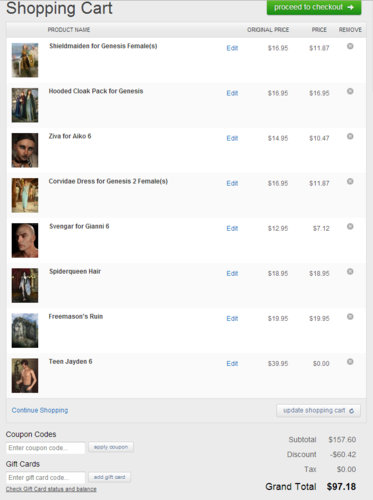This screenshot has width=373, height=500.
Task: Edit the Teen Jayden 6 entry
Action: click(x=232, y=363)
